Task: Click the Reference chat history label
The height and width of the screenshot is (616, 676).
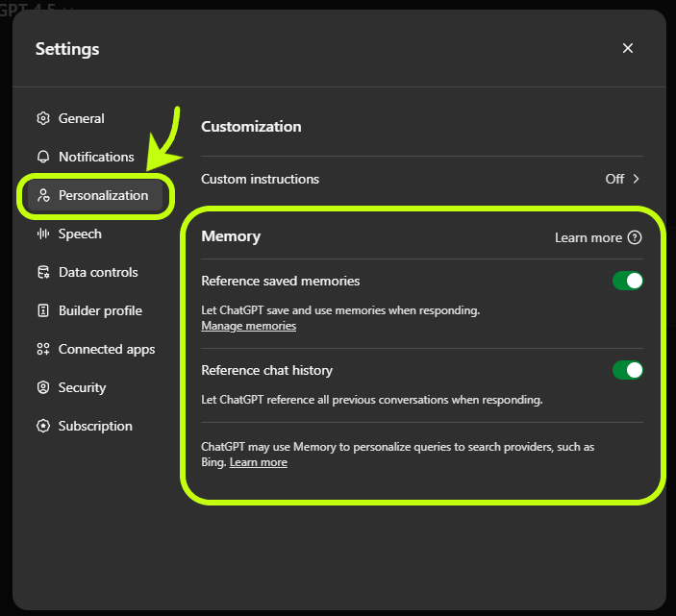Action: pos(267,370)
